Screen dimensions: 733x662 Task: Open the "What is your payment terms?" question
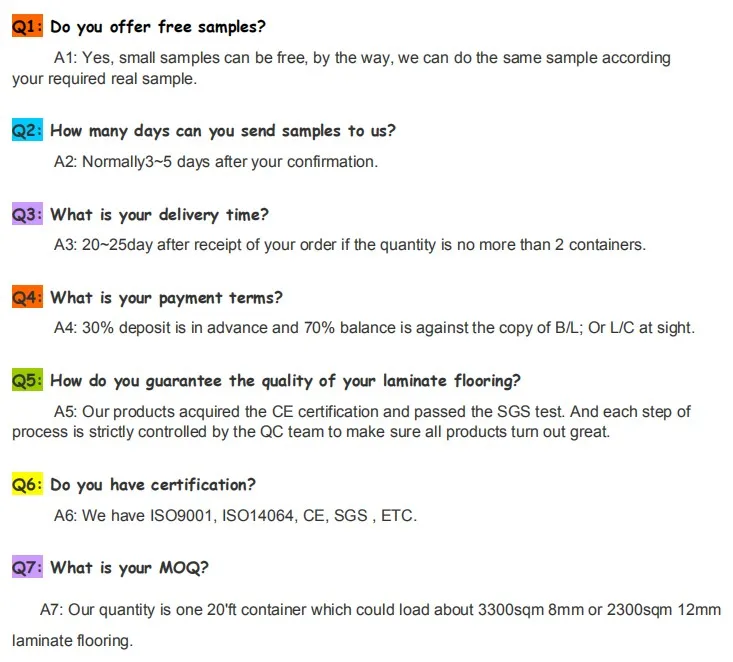point(166,297)
